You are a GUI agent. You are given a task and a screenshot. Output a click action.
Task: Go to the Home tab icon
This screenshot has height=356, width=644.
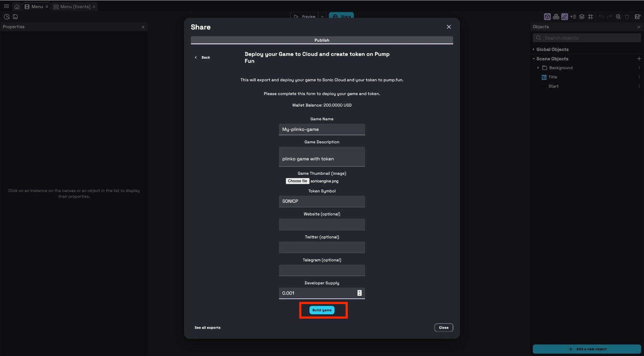point(17,7)
